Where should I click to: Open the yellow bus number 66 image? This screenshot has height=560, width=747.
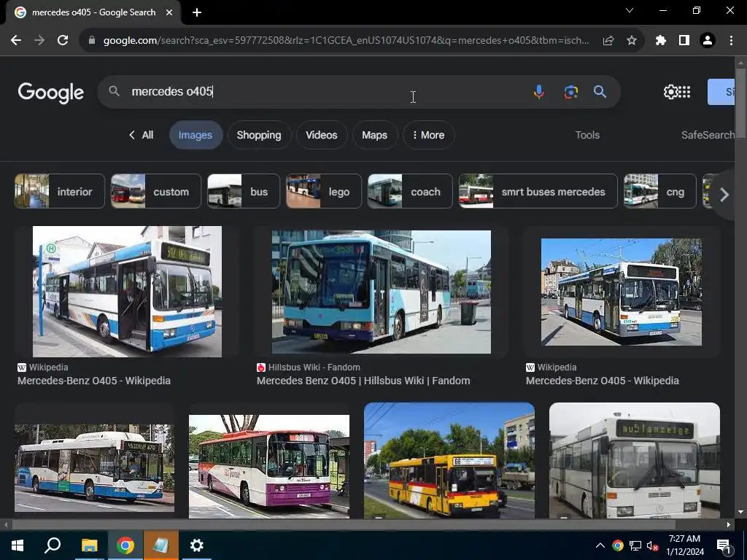click(449, 461)
